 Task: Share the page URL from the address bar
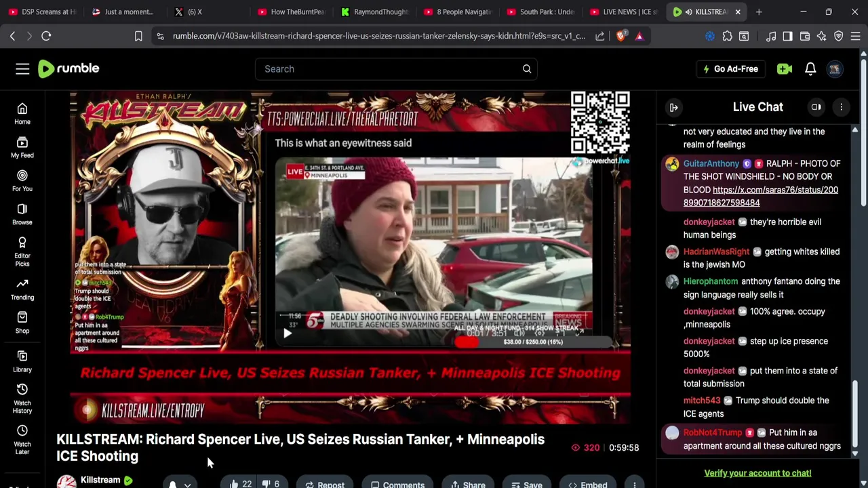(600, 36)
